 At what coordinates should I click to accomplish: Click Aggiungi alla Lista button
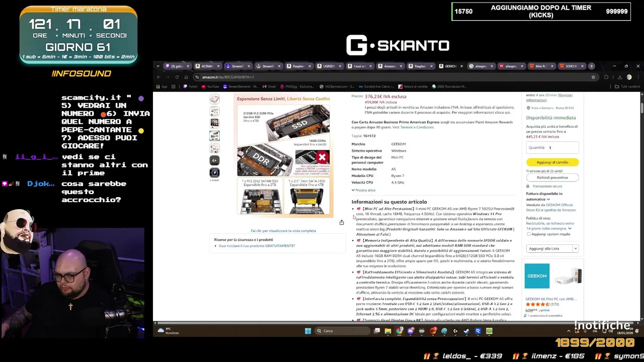(548, 248)
